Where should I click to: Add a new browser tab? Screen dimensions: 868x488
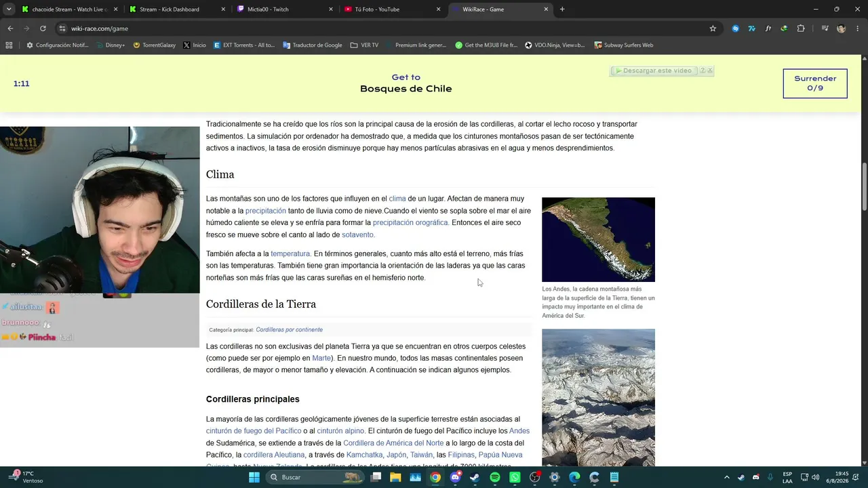(x=562, y=9)
